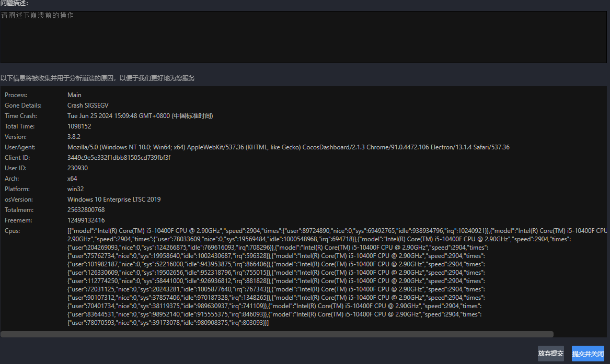Click the 'Total Time:' label

pos(19,126)
